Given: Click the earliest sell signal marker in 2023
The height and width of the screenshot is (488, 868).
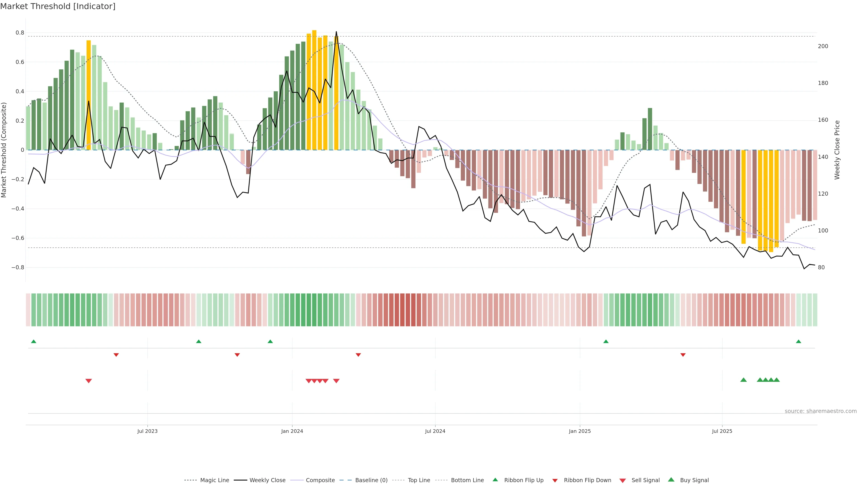Looking at the screenshot, I should click(89, 381).
